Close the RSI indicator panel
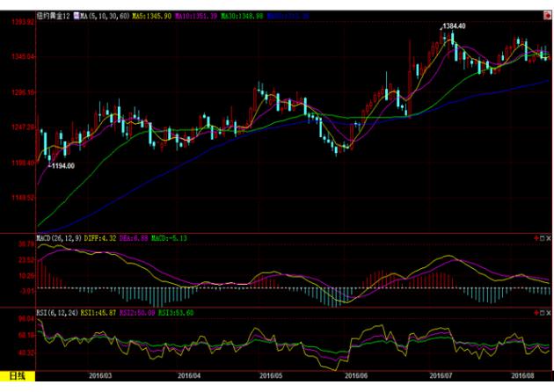The image size is (554, 392). coord(549,311)
